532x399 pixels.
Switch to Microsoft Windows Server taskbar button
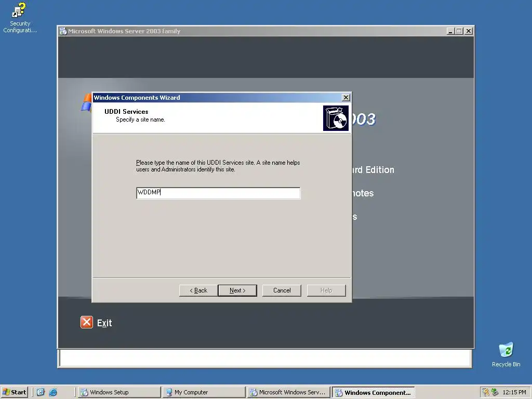[x=289, y=392]
